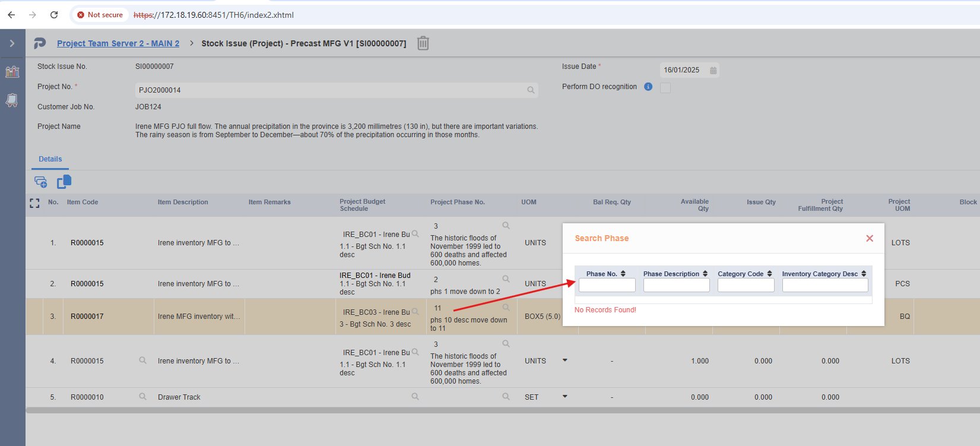Search item code in row 4 R0000015
The image size is (980, 446).
[142, 360]
